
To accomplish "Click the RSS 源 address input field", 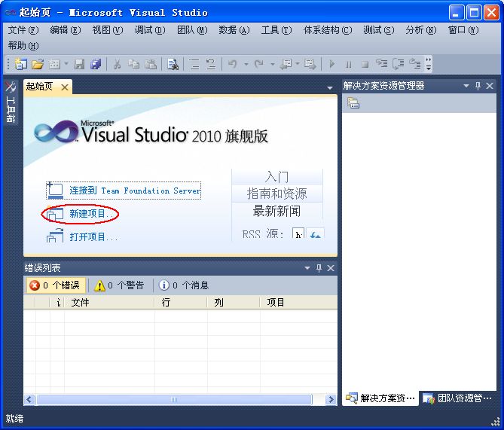I will pos(298,233).
